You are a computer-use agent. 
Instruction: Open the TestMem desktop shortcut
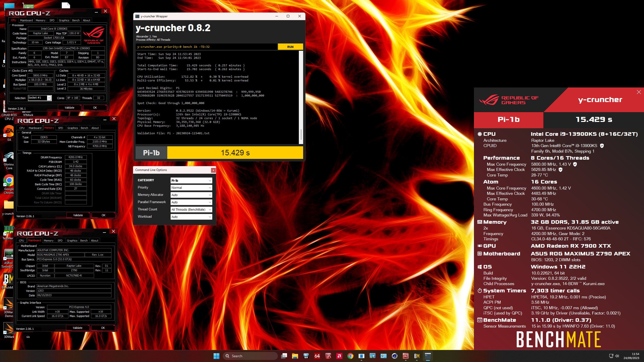click(8, 233)
